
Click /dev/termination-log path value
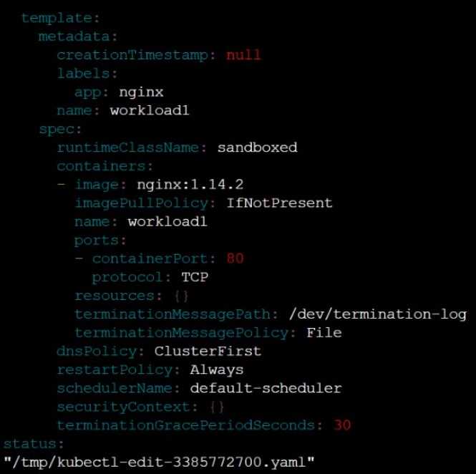(x=378, y=314)
